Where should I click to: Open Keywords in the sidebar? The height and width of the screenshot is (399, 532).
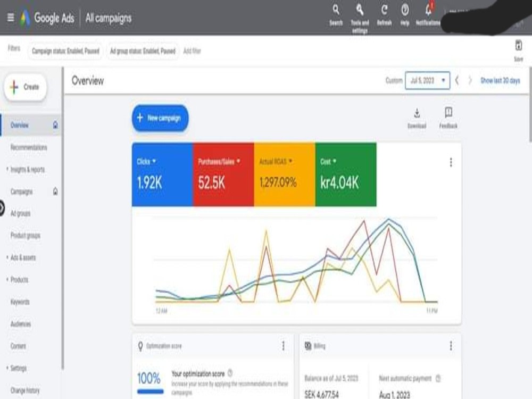(x=20, y=302)
